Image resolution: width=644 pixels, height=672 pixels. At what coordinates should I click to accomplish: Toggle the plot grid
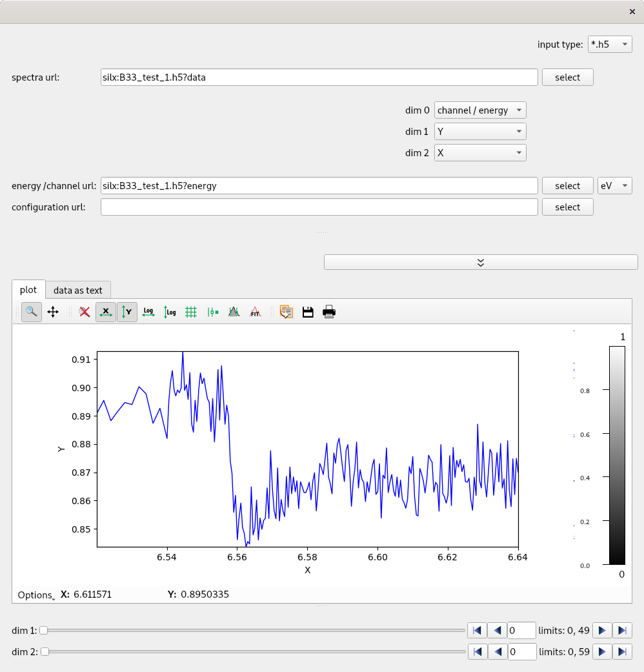coord(190,312)
